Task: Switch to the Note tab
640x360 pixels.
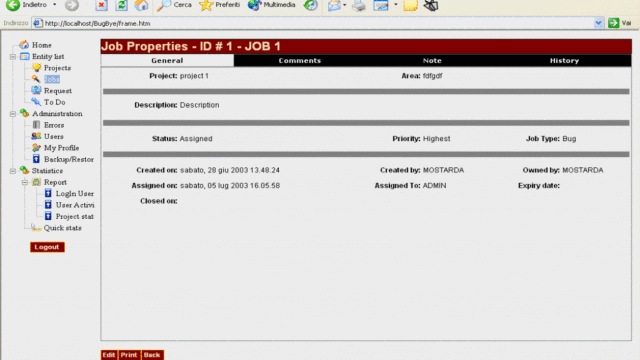Action: (x=432, y=60)
